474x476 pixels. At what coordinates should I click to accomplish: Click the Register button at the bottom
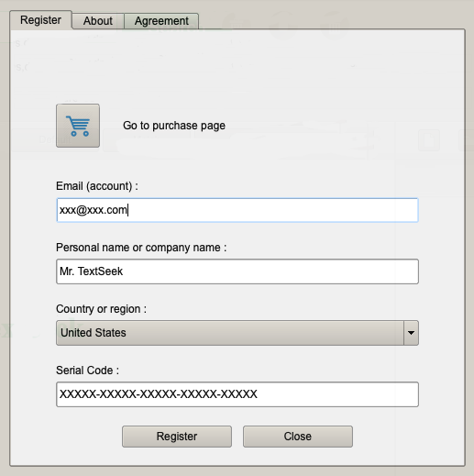pos(177,437)
